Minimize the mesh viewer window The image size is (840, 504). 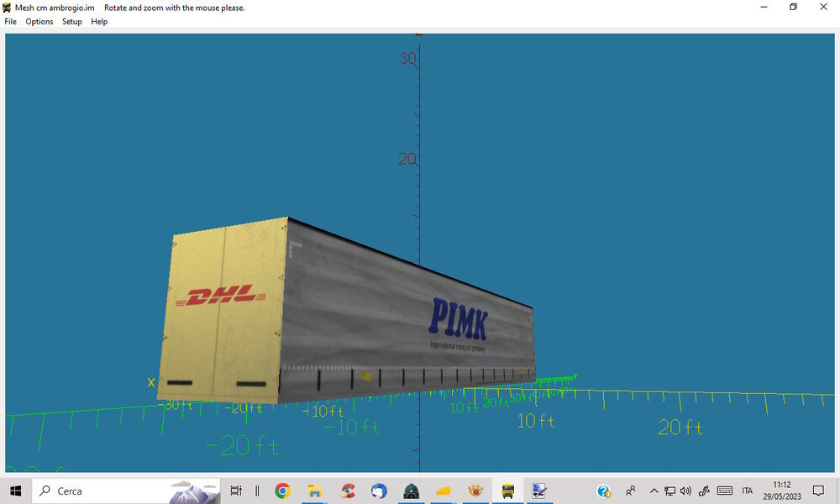pyautogui.click(x=764, y=7)
